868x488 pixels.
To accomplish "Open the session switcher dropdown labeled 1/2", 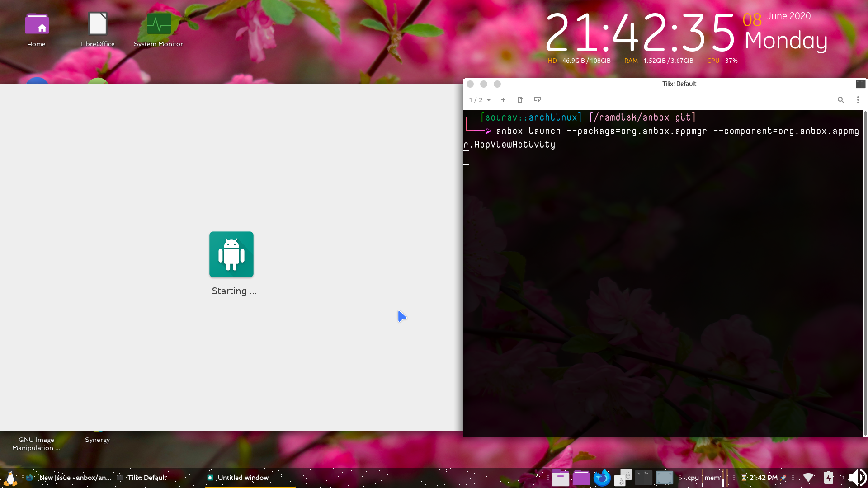I will tap(480, 100).
